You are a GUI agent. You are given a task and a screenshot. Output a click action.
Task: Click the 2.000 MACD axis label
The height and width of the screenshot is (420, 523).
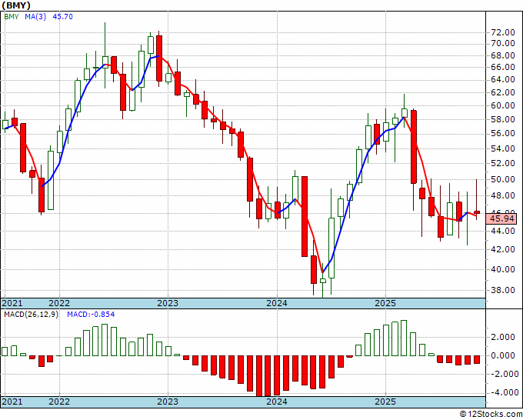(503, 337)
